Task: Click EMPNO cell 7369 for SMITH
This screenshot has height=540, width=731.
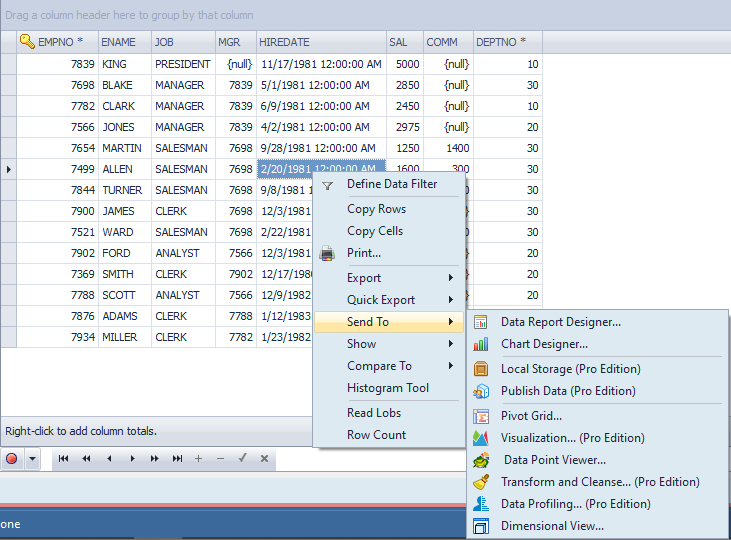Action: (57, 274)
